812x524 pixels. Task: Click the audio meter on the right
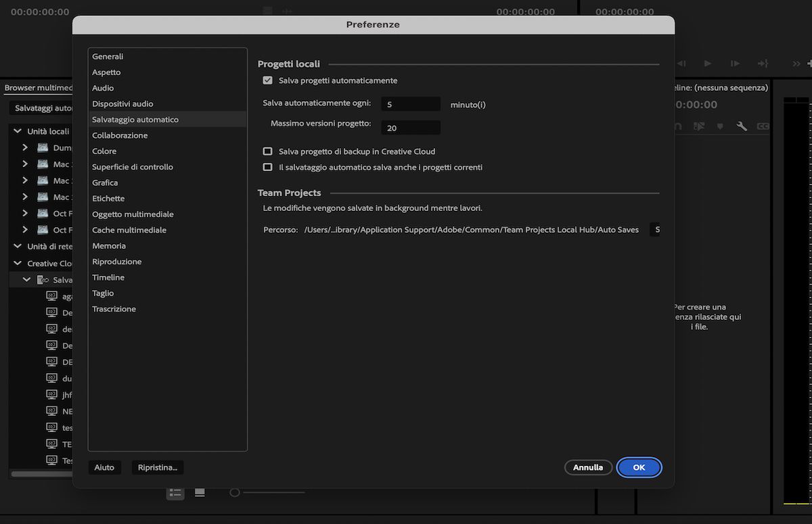point(796,301)
